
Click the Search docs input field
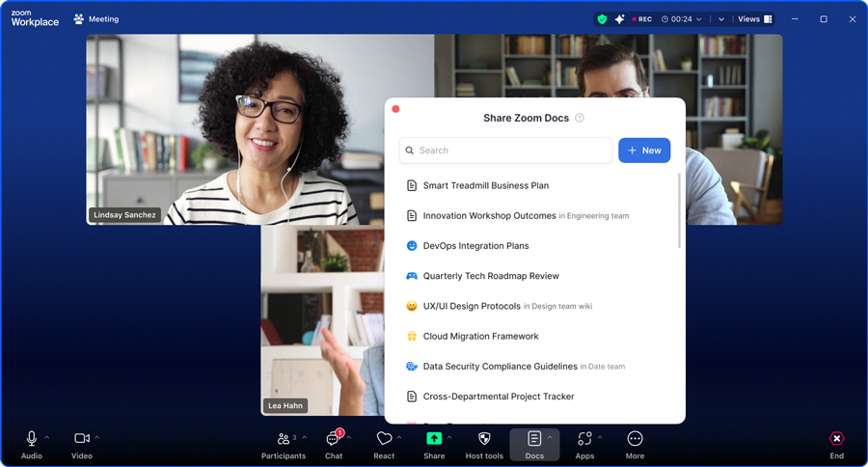[x=505, y=151]
